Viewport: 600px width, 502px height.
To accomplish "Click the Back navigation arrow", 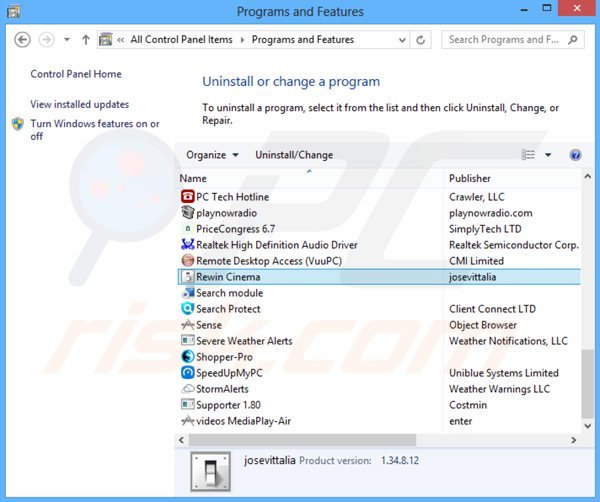I will 22,40.
